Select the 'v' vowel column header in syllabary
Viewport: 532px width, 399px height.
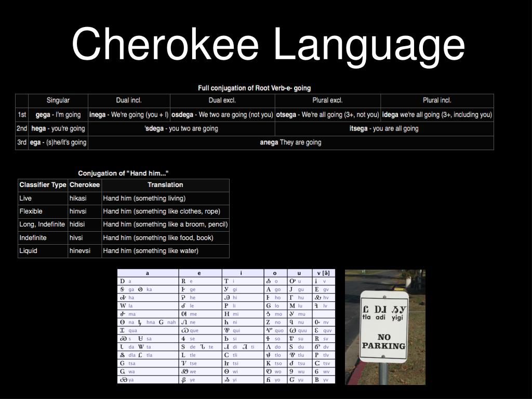[x=324, y=273]
